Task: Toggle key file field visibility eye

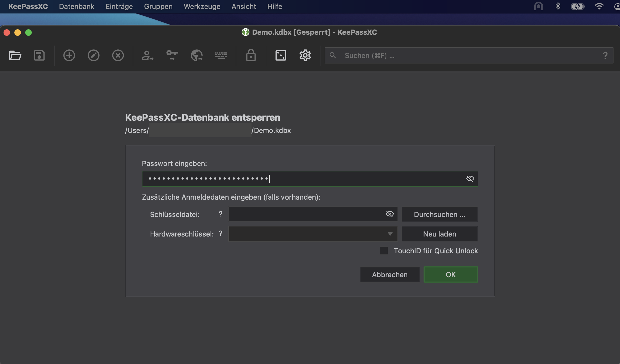Action: pyautogui.click(x=390, y=214)
